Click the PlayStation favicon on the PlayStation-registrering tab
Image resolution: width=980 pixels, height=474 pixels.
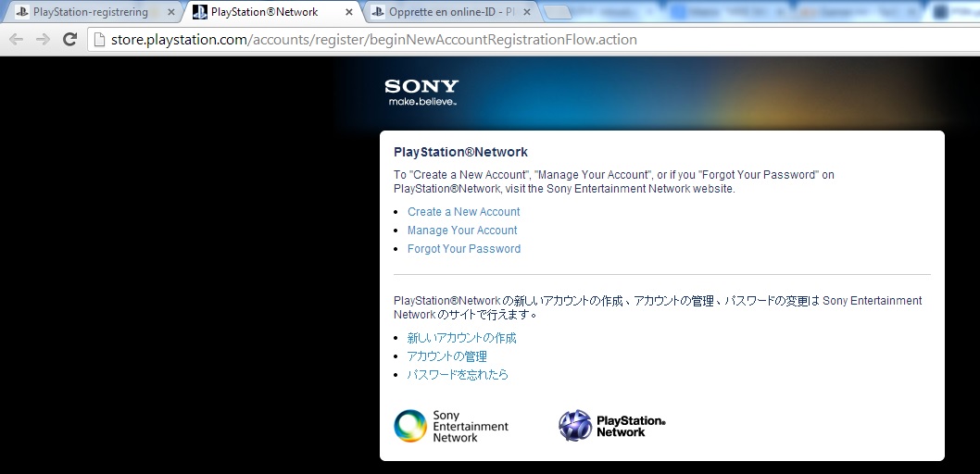[22, 12]
